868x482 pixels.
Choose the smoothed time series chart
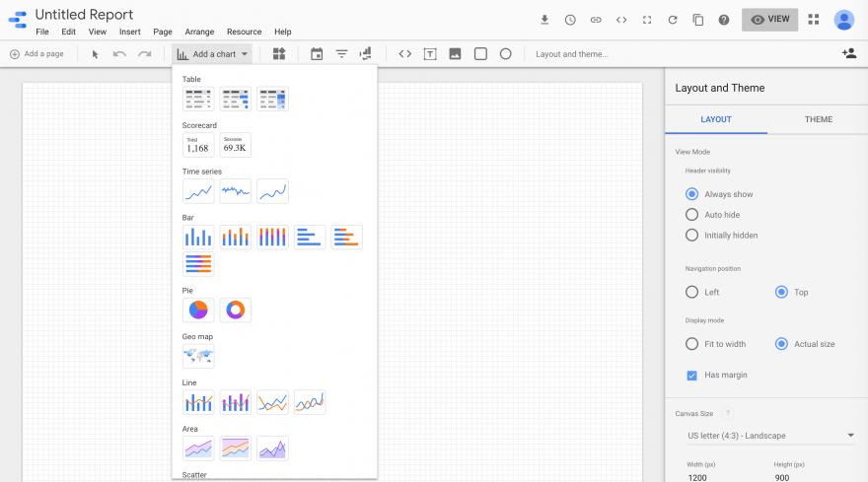coord(272,191)
